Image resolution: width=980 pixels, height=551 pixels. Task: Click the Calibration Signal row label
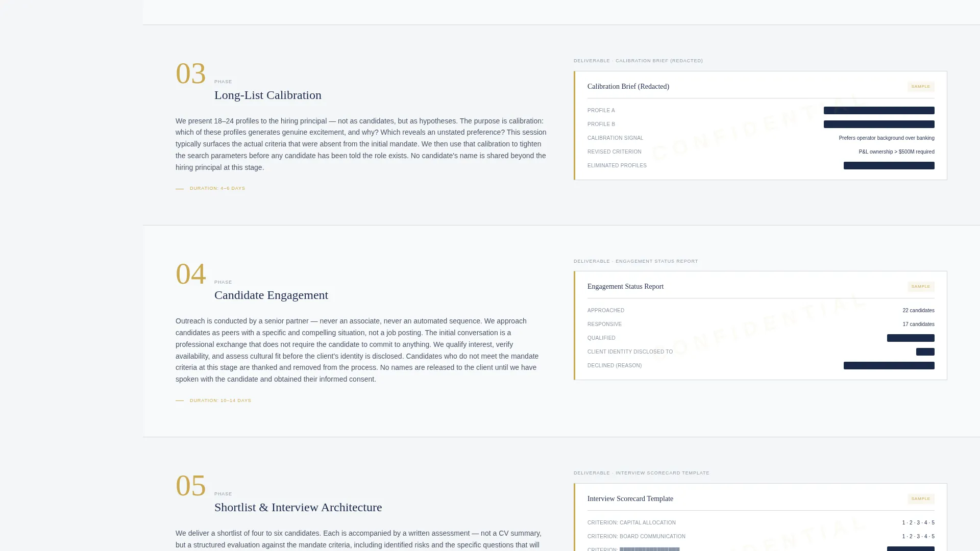pyautogui.click(x=615, y=138)
